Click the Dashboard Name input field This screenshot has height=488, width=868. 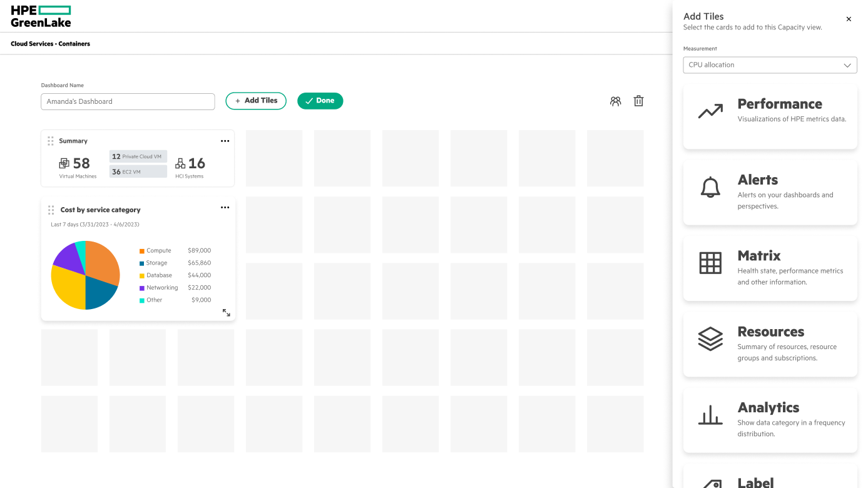pyautogui.click(x=128, y=101)
